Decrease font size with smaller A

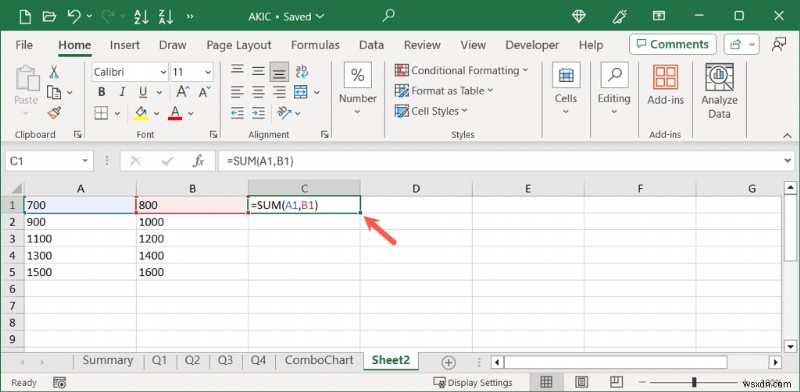coord(204,92)
